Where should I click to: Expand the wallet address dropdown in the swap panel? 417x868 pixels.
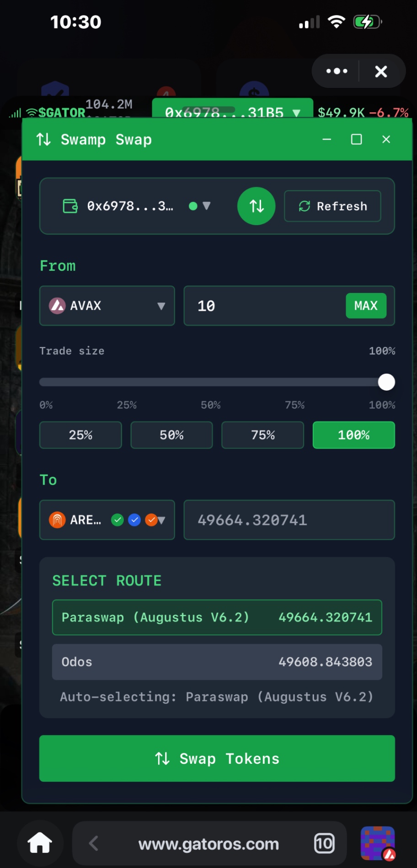click(x=206, y=206)
